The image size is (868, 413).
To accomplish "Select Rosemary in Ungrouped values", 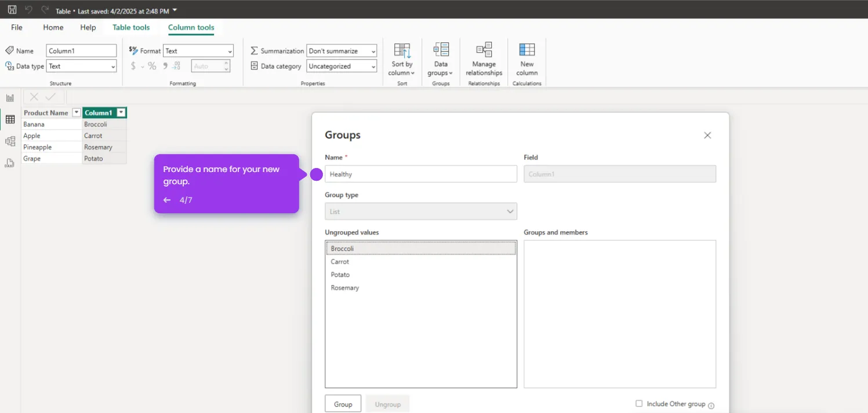I will 421,288.
